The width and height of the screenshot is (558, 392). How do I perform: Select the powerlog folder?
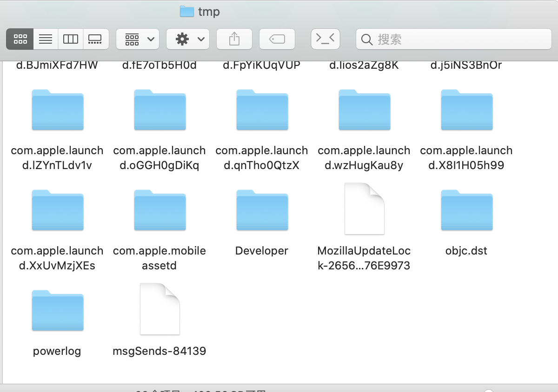[57, 311]
